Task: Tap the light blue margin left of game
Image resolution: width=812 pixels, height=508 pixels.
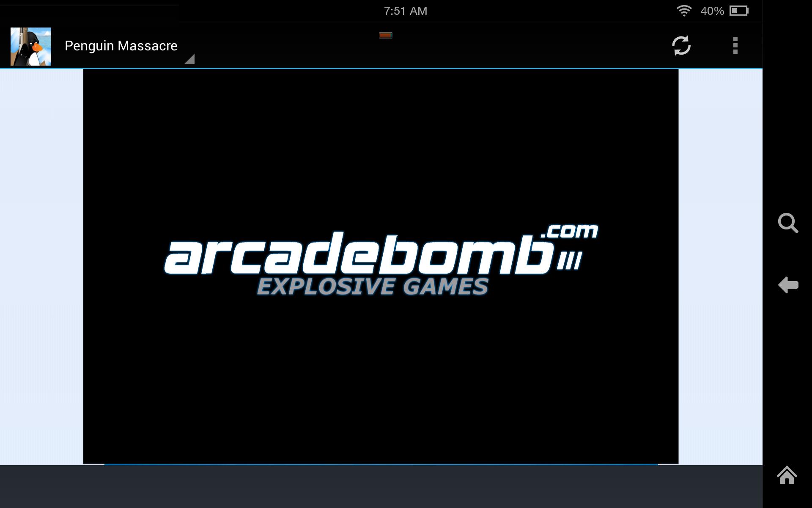Action: click(x=41, y=267)
